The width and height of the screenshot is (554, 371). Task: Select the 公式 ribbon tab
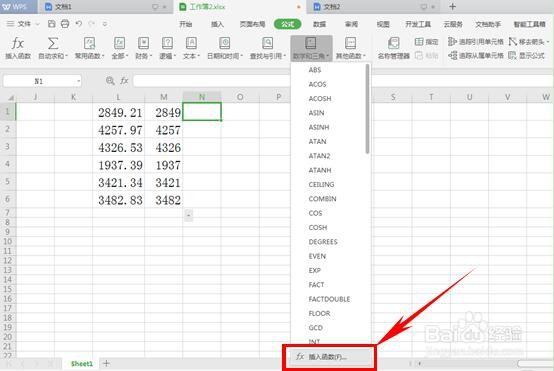(x=288, y=24)
